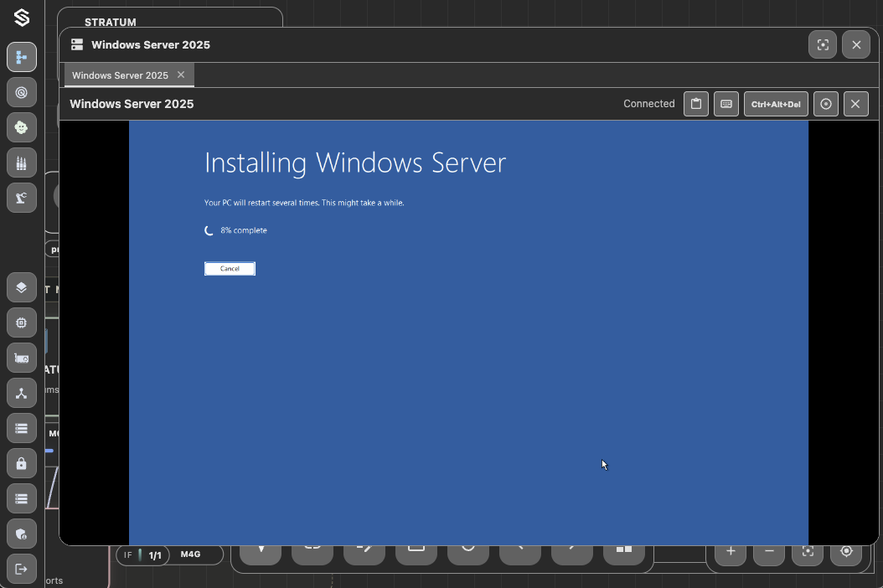
Task: Open the graphics card sidebar icon
Action: (22, 358)
